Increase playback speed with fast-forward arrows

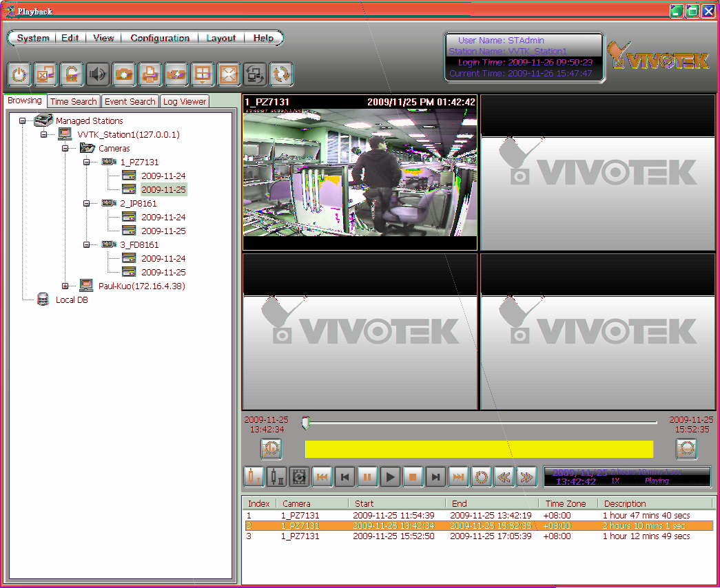tap(526, 477)
